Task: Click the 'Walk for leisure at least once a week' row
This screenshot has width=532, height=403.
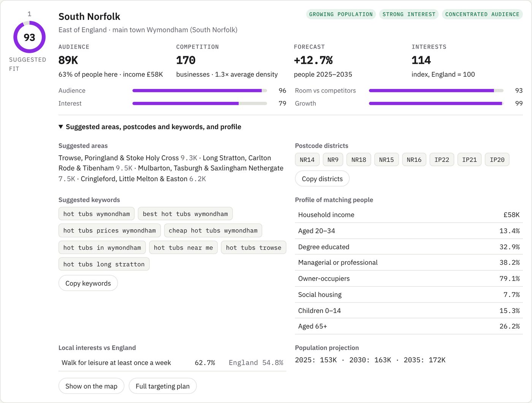Action: 172,363
